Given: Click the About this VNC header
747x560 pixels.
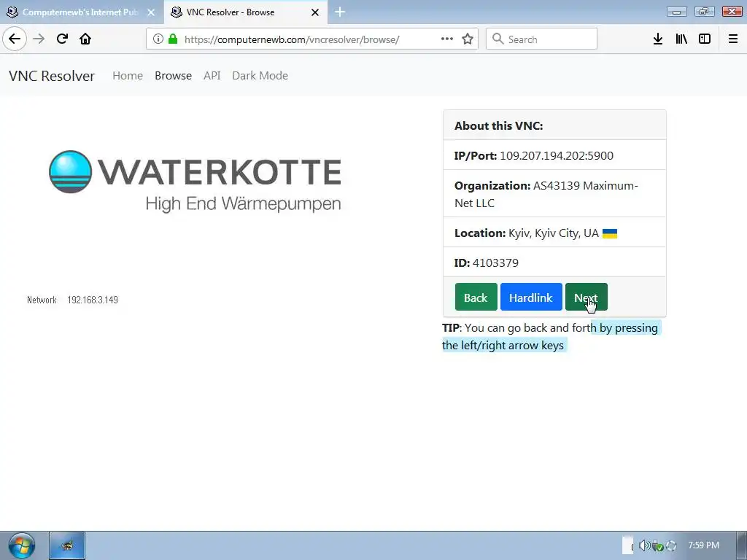Looking at the screenshot, I should tap(498, 125).
